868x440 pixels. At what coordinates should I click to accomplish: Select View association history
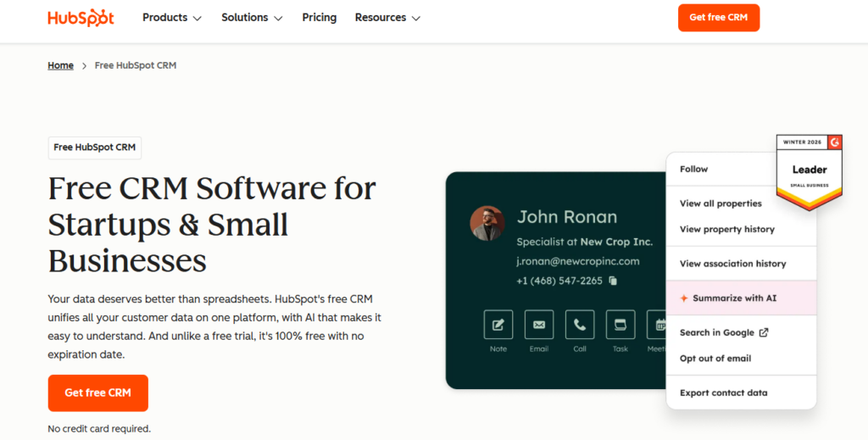click(x=733, y=264)
